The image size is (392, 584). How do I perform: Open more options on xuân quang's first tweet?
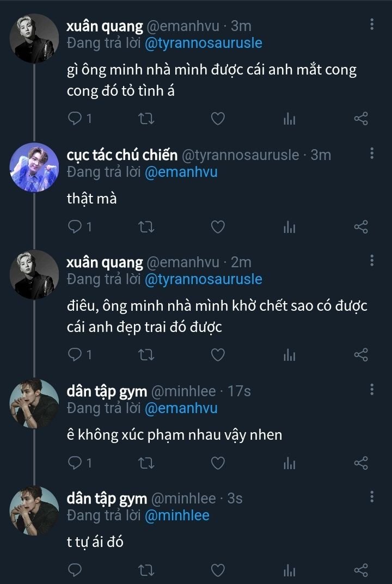coord(372,24)
